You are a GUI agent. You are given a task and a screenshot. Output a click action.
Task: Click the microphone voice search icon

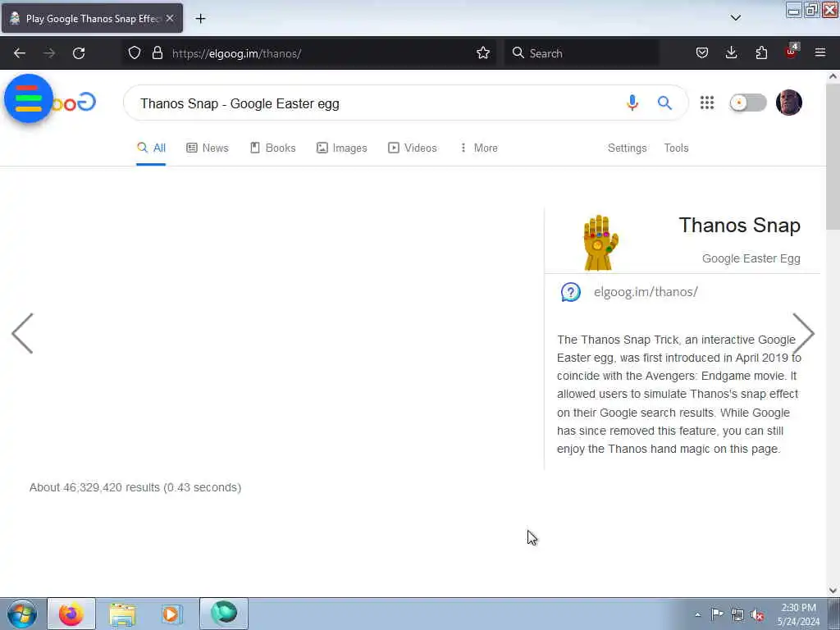[632, 103]
